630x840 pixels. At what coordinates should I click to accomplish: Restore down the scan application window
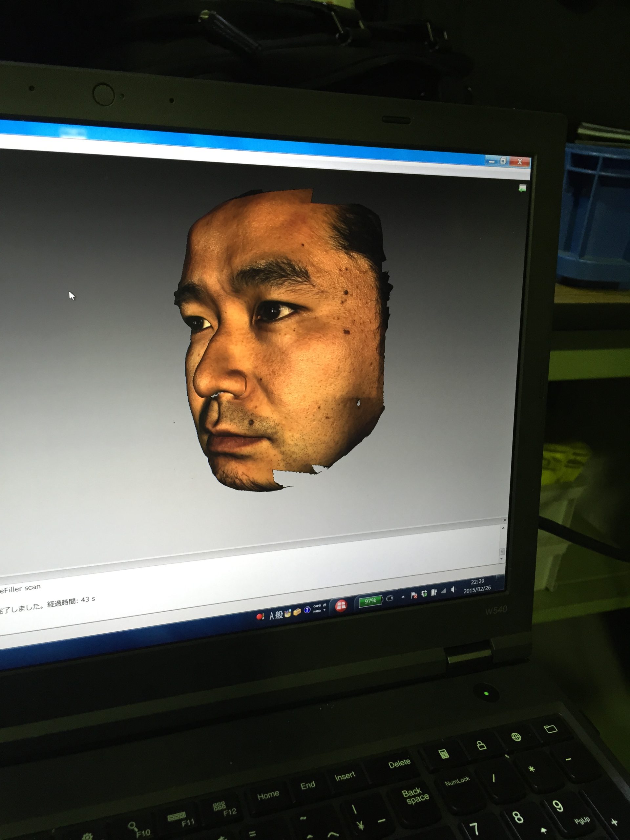(x=504, y=161)
